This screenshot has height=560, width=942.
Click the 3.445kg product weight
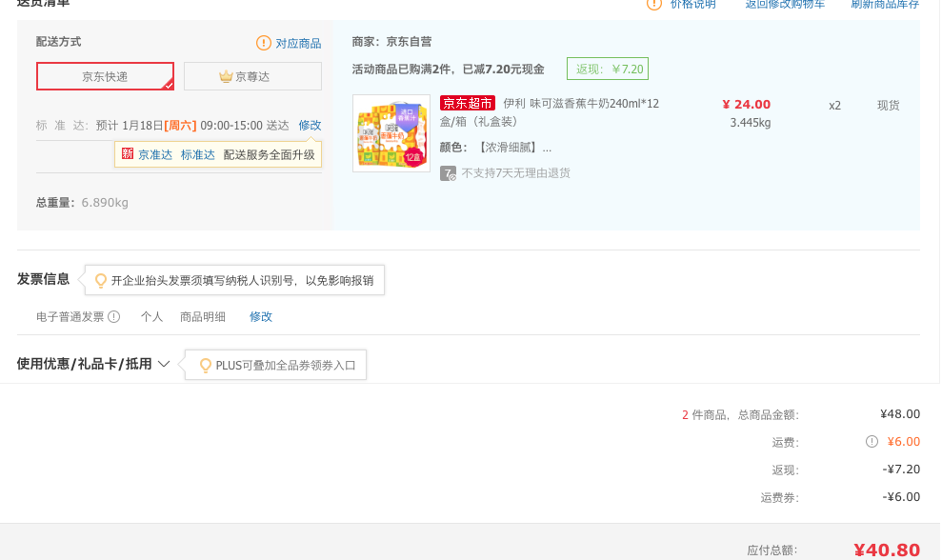click(x=751, y=123)
